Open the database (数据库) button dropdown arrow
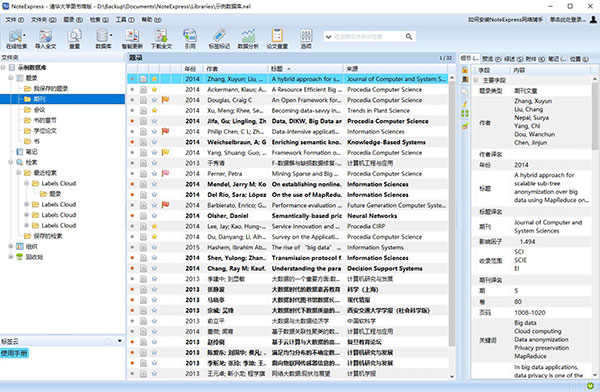Viewport: 600px width, 392px height. click(x=111, y=36)
